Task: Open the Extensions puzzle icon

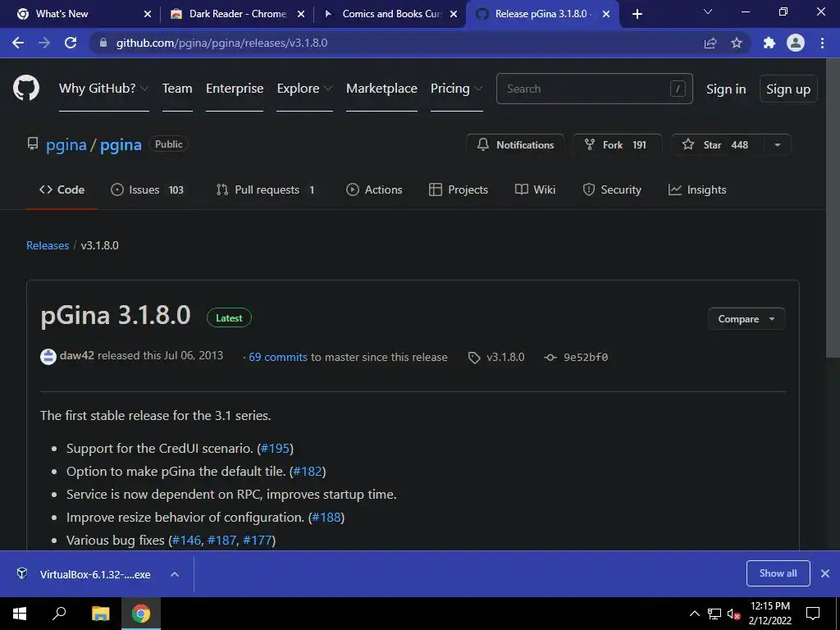Action: tap(769, 43)
